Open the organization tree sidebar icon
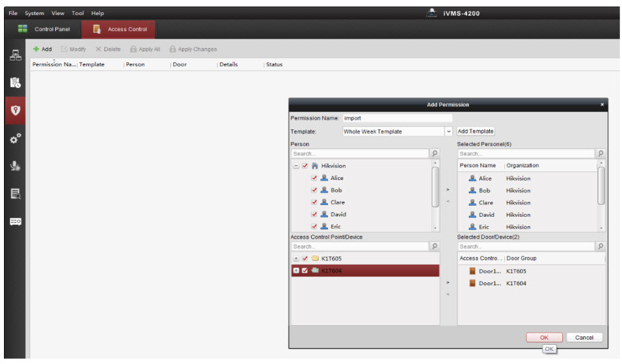 coord(15,56)
